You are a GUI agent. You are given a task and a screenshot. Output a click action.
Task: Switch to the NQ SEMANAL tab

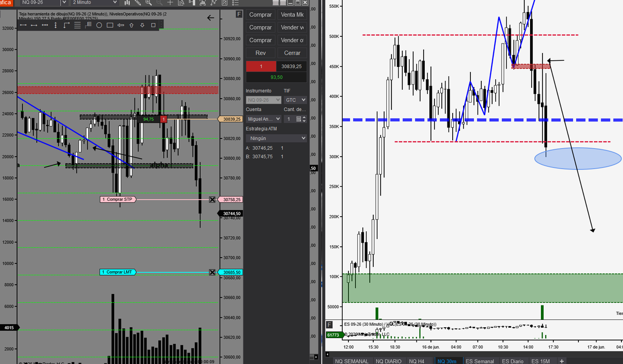point(351,361)
